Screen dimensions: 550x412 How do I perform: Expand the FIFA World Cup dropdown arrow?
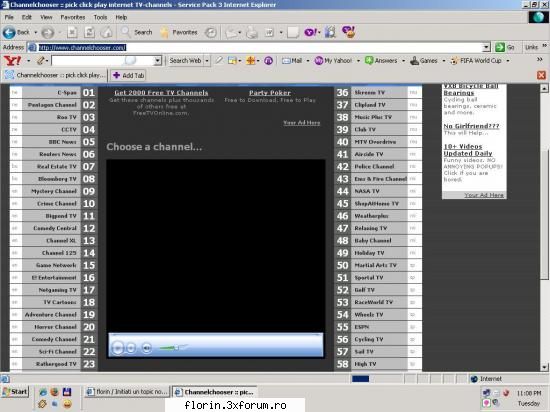click(508, 61)
